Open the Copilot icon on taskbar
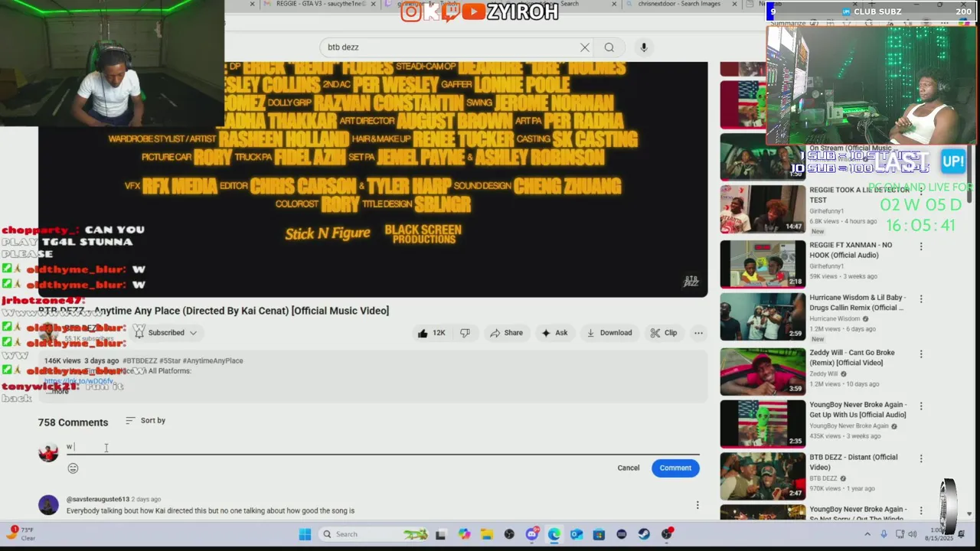Viewport: 980px width, 551px height. click(464, 534)
